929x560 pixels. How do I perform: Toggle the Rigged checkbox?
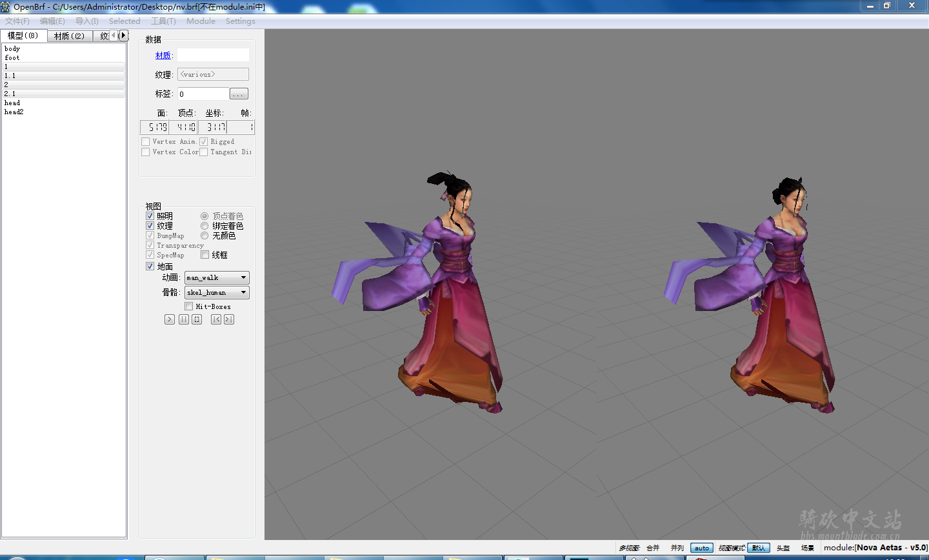[203, 141]
